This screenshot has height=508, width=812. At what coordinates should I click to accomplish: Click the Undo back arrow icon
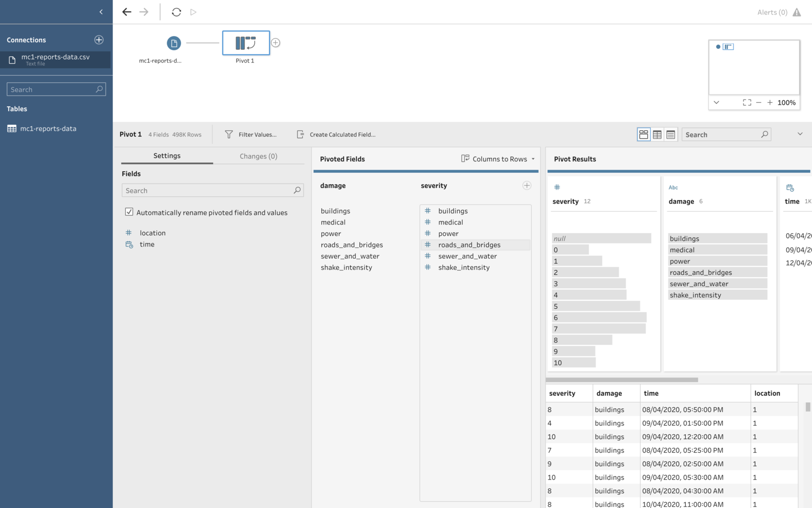tap(126, 12)
